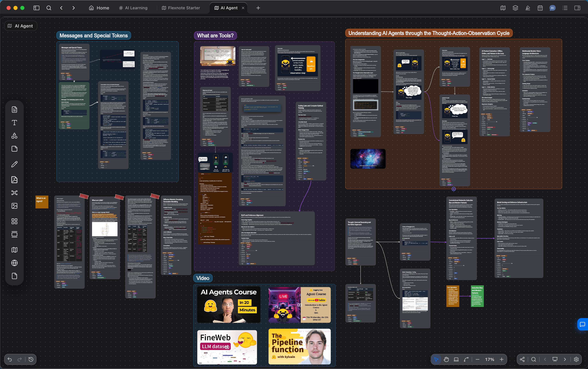This screenshot has width=588, height=369.
Task: Click the highlighter icon in top bar
Action: point(528,8)
